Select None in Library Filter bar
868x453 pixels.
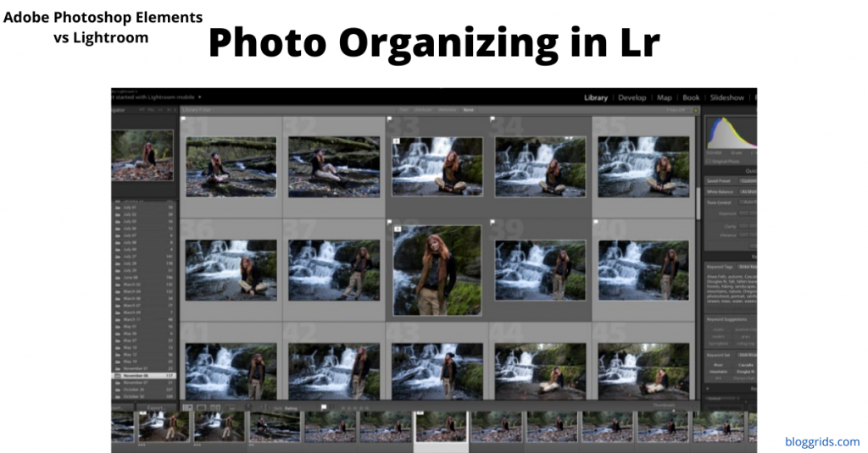[x=468, y=110]
